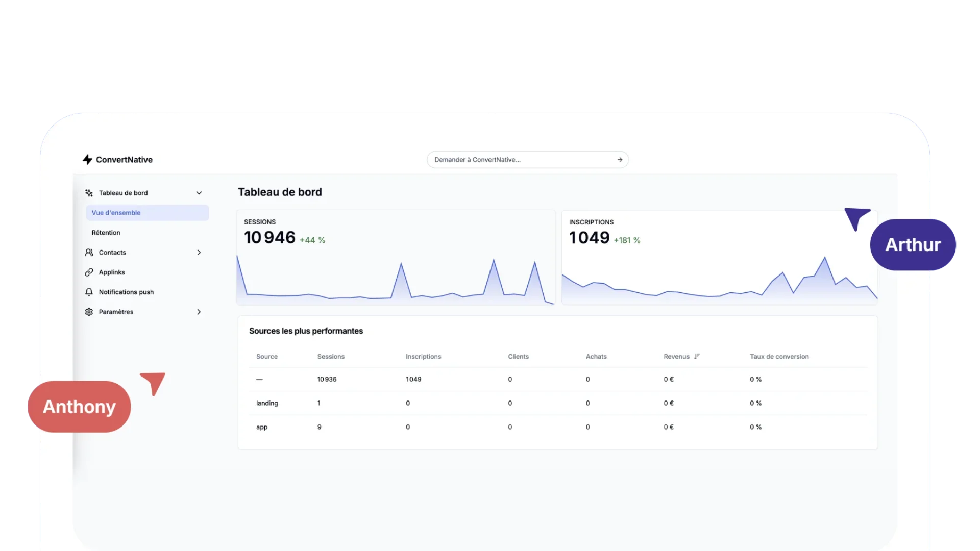Screen dimensions: 980x551
Task: Click Arthur's collaborator cursor label
Action: (913, 244)
